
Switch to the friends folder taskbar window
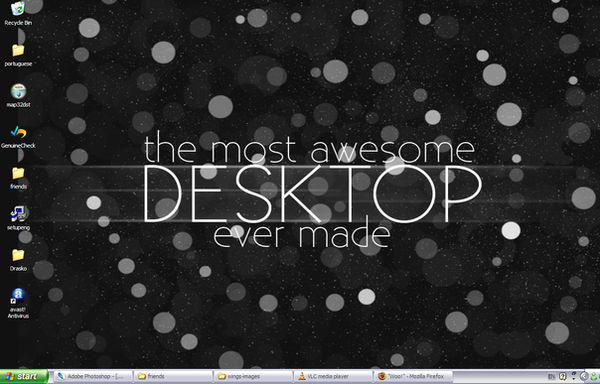pyautogui.click(x=173, y=376)
